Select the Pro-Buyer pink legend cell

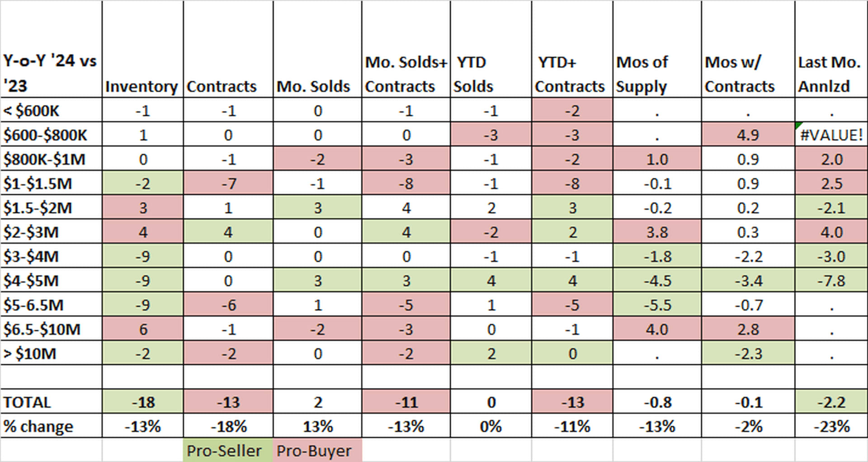click(x=317, y=450)
